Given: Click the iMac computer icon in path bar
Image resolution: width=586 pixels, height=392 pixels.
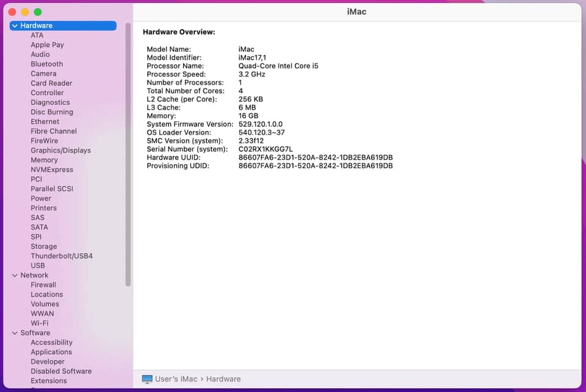Looking at the screenshot, I should (147, 379).
